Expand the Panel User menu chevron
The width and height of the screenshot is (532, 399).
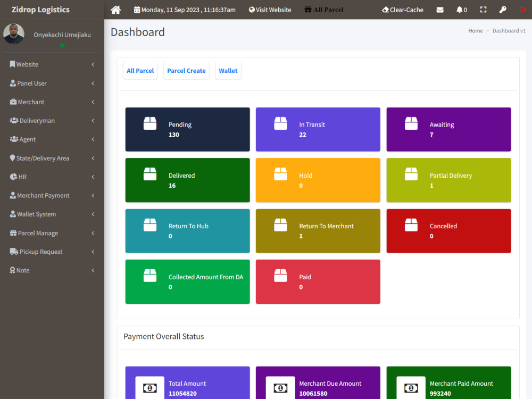click(x=93, y=84)
